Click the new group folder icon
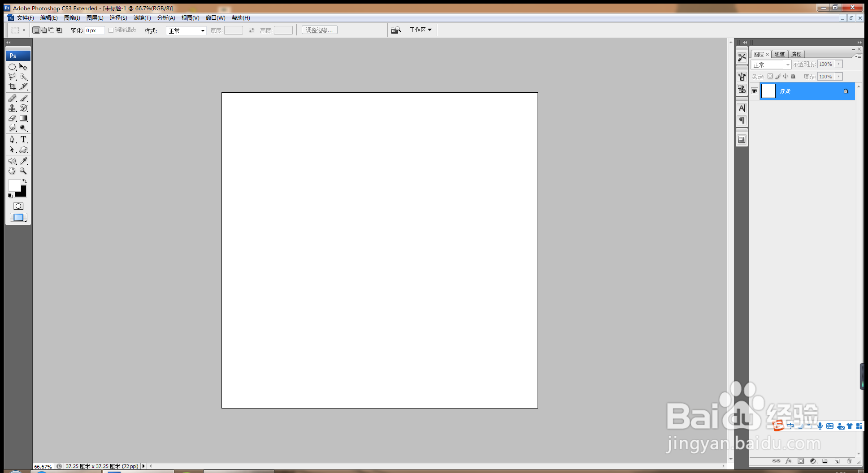 pos(825,461)
